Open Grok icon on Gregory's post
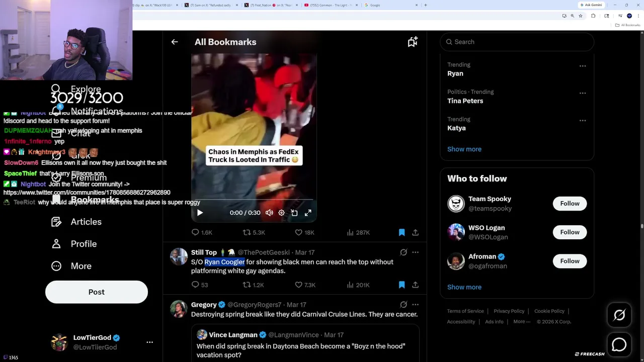The height and width of the screenshot is (362, 644). (403, 305)
